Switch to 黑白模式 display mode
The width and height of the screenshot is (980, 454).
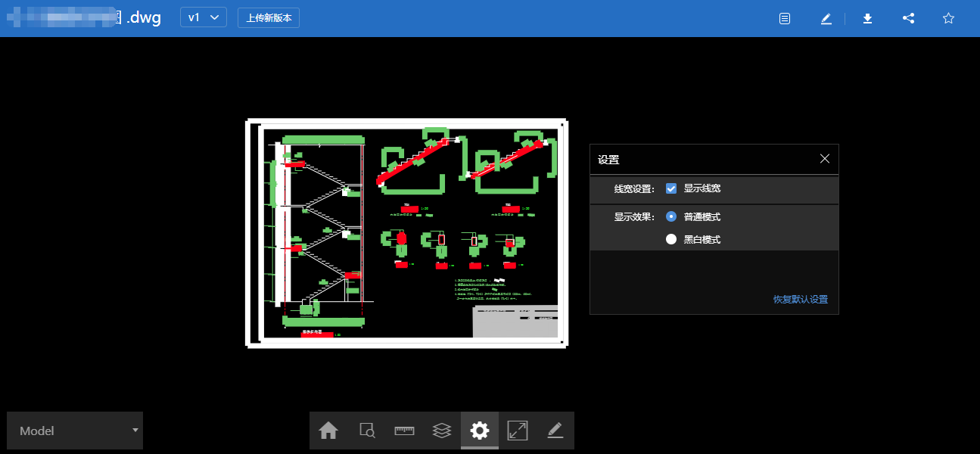click(x=671, y=239)
